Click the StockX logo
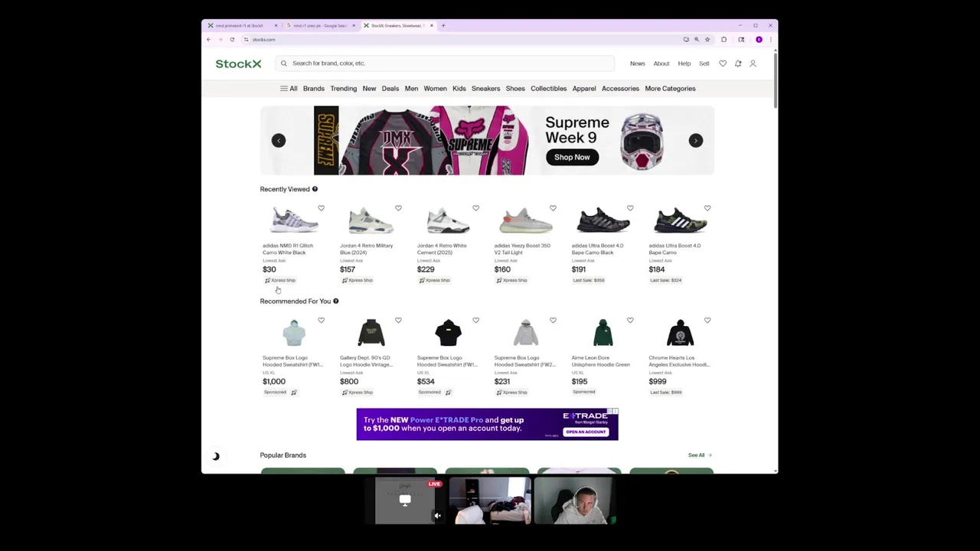 (x=238, y=64)
